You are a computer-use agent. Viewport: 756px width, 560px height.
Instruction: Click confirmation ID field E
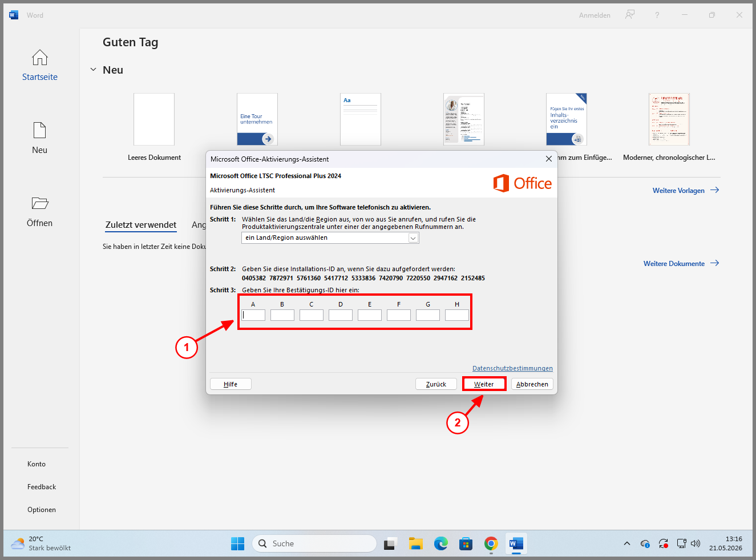pyautogui.click(x=370, y=315)
